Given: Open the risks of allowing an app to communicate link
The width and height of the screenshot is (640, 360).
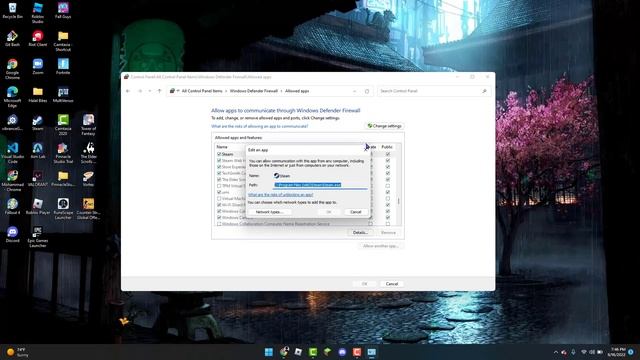Looking at the screenshot, I should (260, 126).
